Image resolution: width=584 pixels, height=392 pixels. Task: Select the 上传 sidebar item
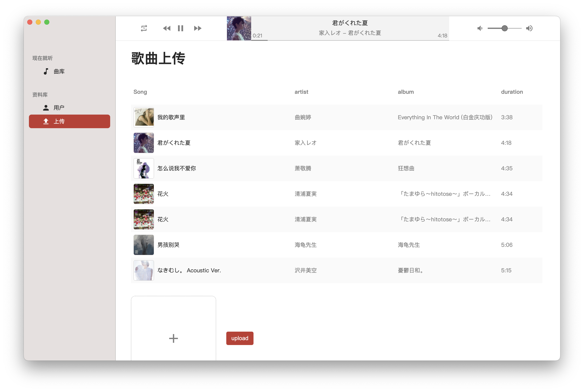70,121
